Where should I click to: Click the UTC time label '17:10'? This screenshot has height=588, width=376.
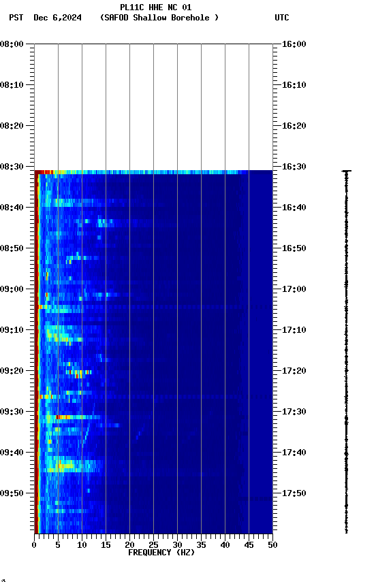coord(294,330)
